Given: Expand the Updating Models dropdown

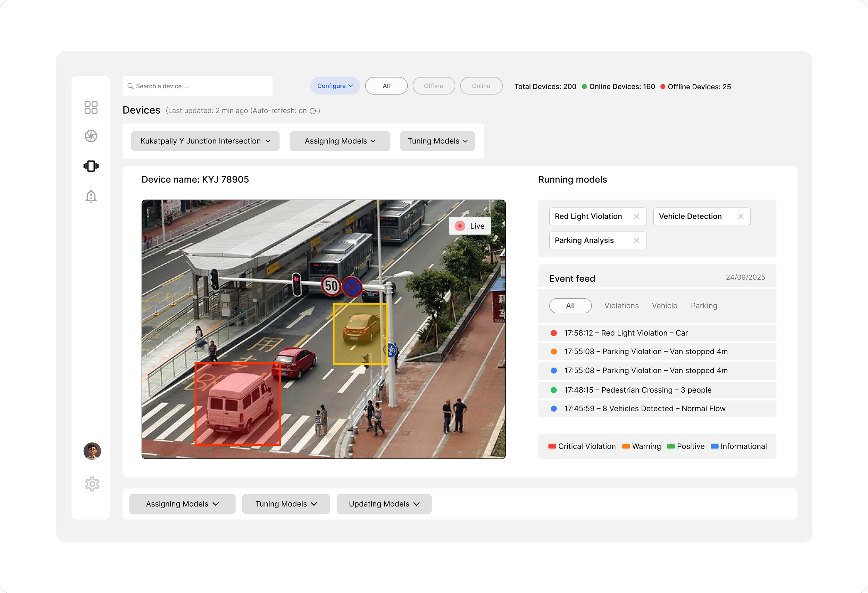Looking at the screenshot, I should click(x=384, y=504).
